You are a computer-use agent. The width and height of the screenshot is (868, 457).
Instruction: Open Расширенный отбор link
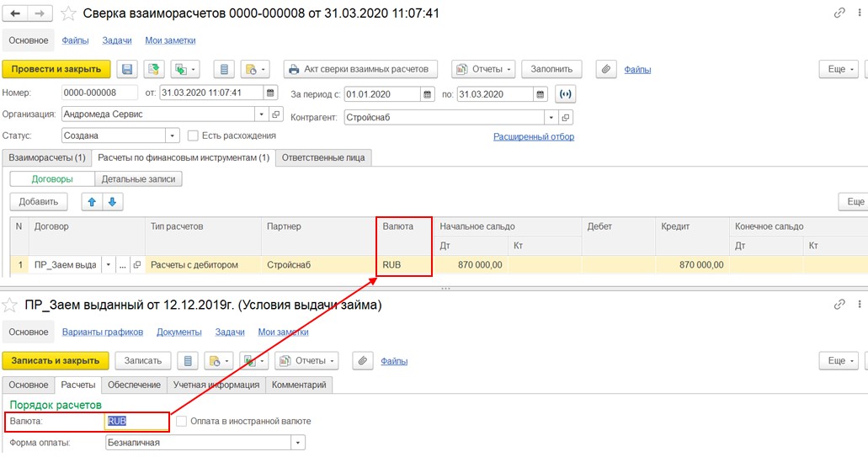(x=533, y=136)
